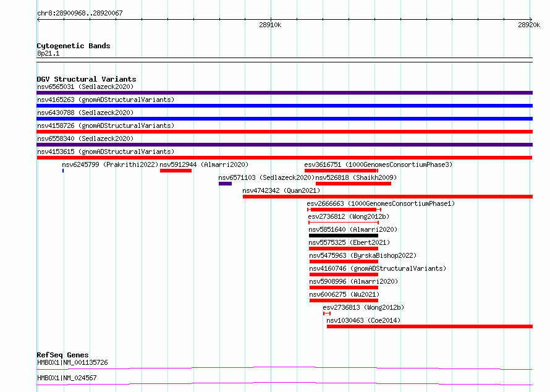The width and height of the screenshot is (550, 392).
Task: Click the 28920k ruler tick label
Action: pyautogui.click(x=529, y=25)
